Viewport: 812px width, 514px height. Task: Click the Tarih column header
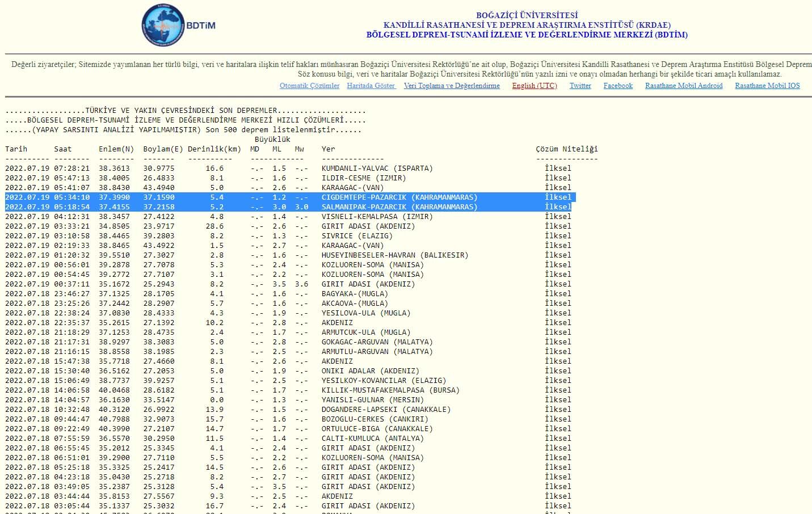click(16, 149)
